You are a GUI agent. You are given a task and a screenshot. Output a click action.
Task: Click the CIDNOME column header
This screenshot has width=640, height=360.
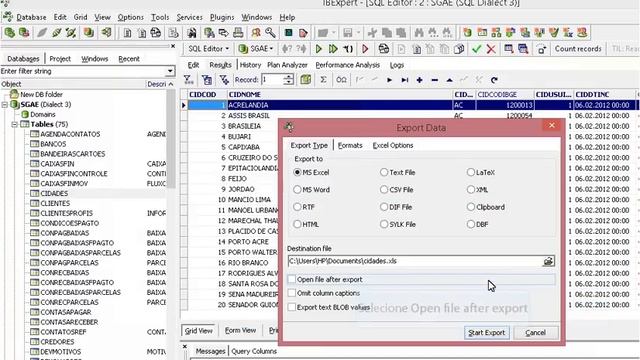pyautogui.click(x=339, y=94)
